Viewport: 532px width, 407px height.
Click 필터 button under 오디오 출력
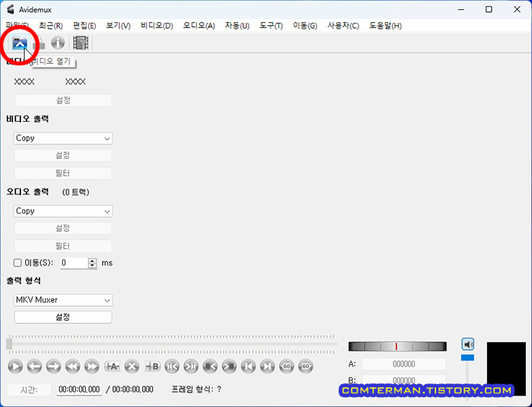(63, 246)
